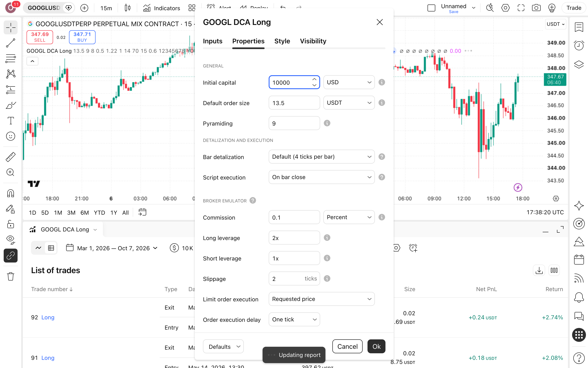588x368 pixels.
Task: Open the notifications bell icon
Action: pos(579,297)
